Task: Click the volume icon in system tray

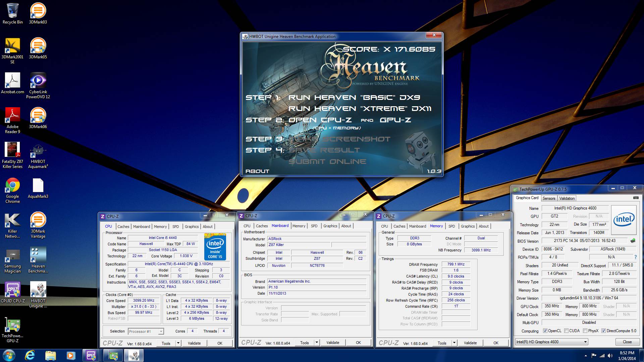Action: (x=610, y=356)
